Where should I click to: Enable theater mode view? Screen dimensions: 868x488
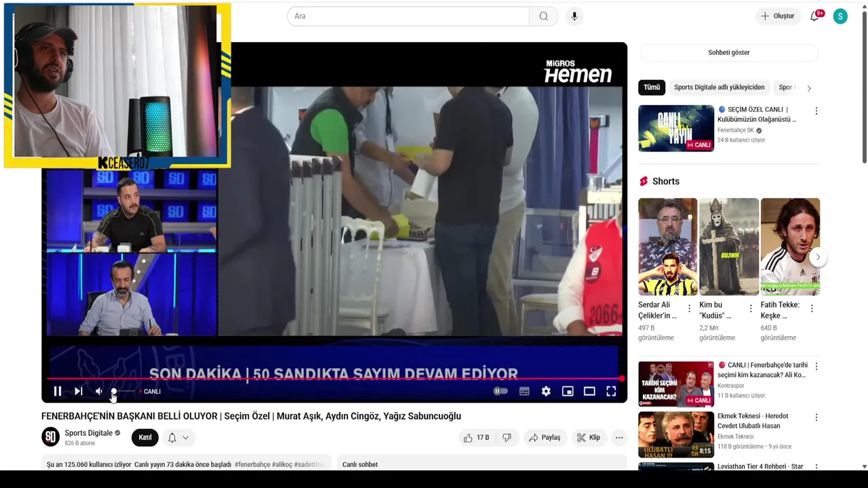(x=589, y=391)
